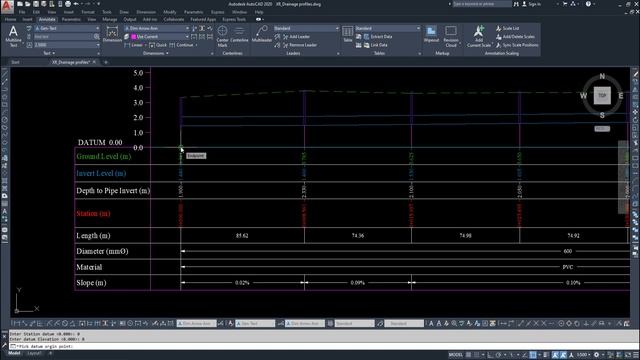
Task: Click the Quick dimension tool
Action: tap(158, 45)
